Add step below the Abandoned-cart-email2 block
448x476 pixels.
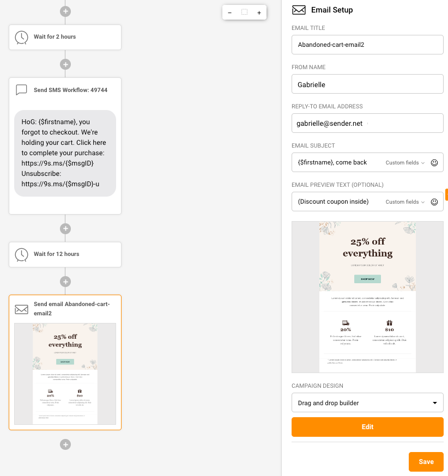tap(65, 444)
